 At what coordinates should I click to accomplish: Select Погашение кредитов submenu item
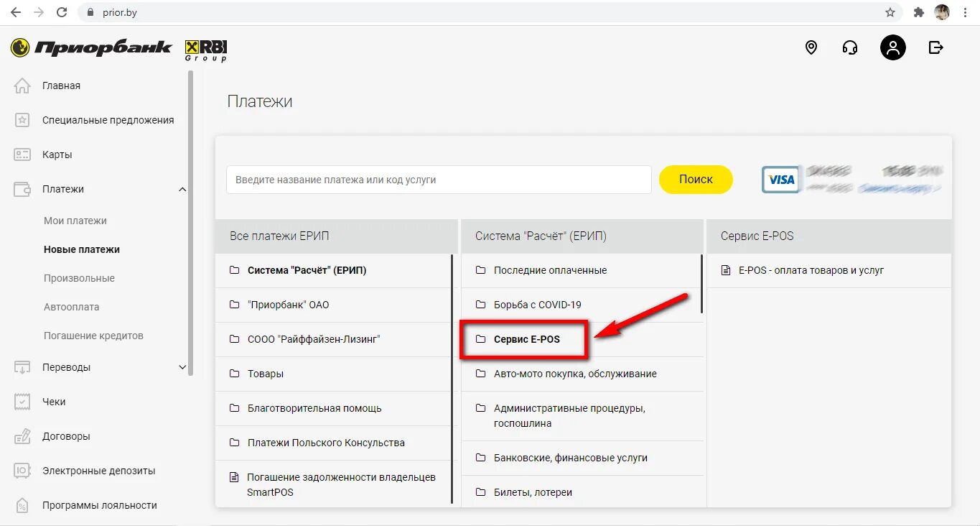click(93, 336)
